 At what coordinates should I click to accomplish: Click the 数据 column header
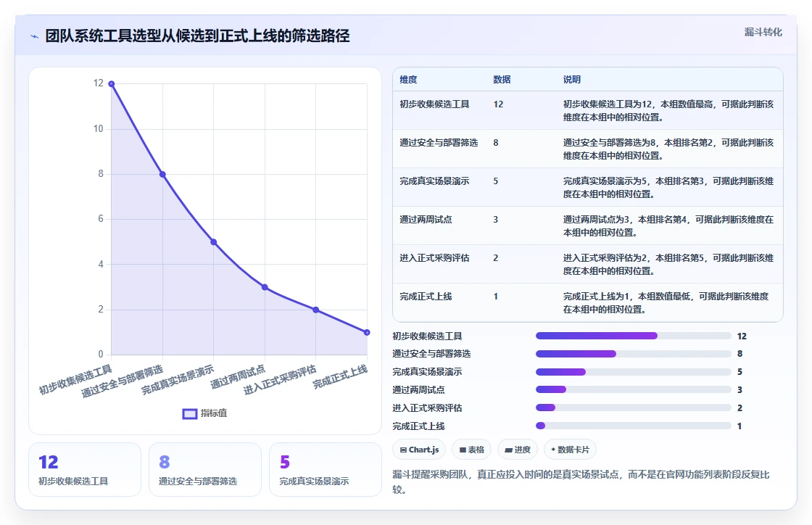click(x=502, y=79)
